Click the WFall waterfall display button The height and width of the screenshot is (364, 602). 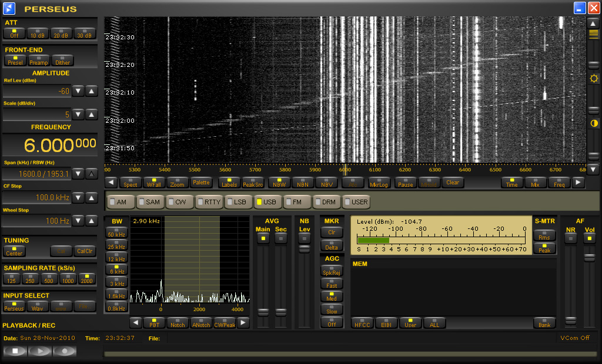tap(154, 183)
